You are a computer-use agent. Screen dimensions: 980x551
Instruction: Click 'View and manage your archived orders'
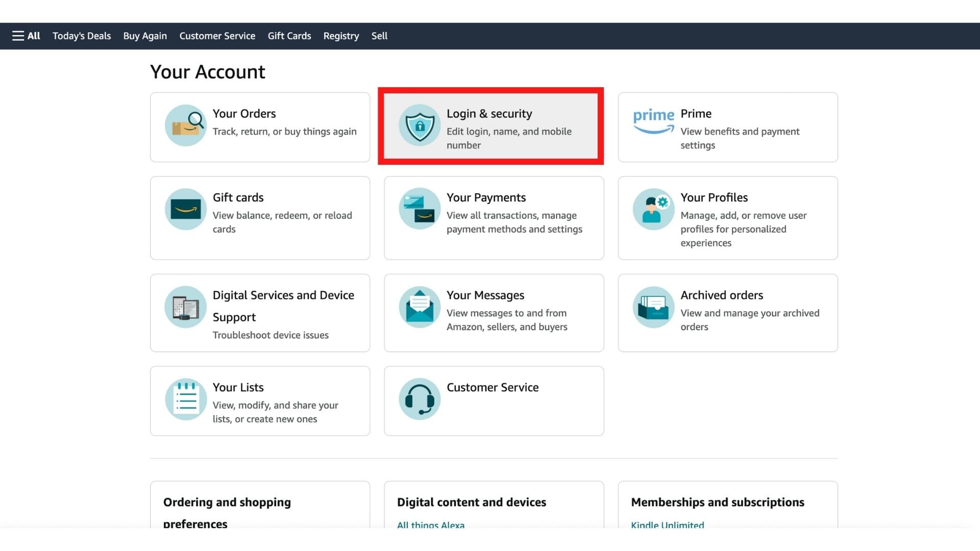750,320
